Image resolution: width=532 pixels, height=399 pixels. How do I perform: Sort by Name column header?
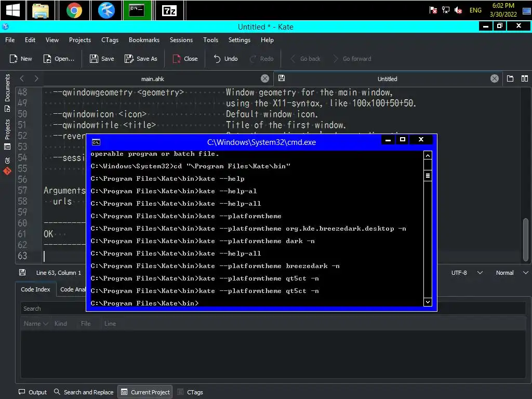36,324
